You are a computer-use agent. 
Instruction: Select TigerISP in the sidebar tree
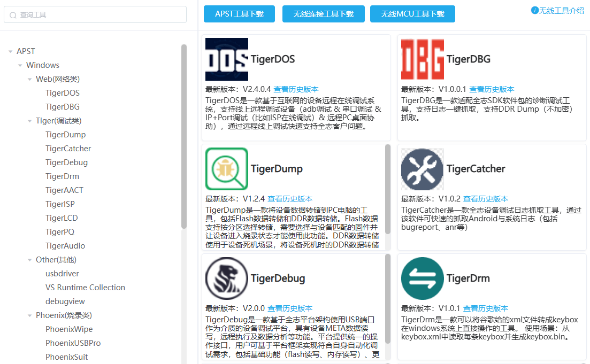[x=60, y=204]
